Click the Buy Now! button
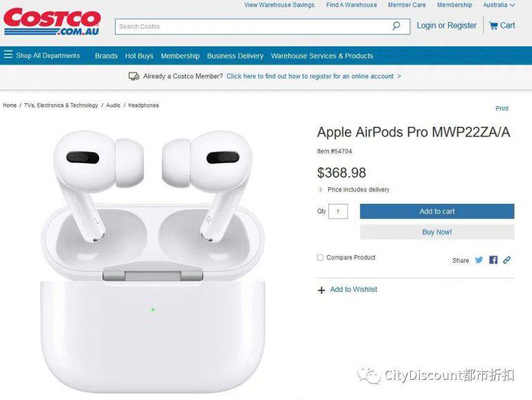The height and width of the screenshot is (400, 532). pos(437,232)
